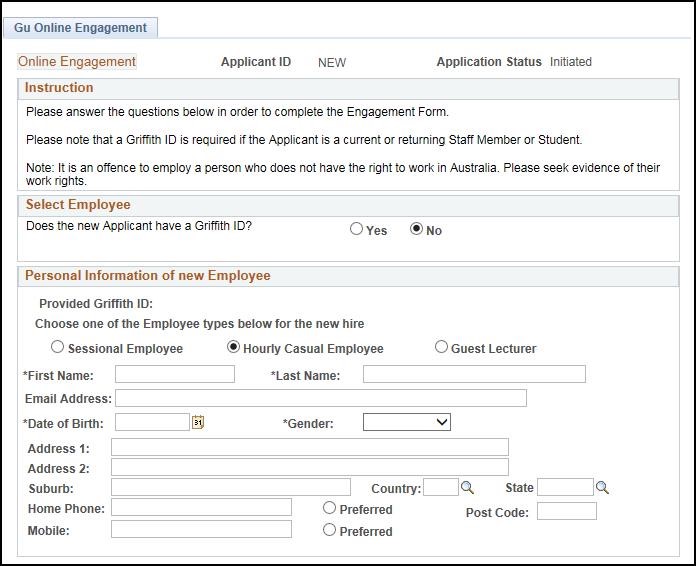Screen dimensions: 696x566
Task: Focus the First Name input field
Action: pyautogui.click(x=175, y=375)
